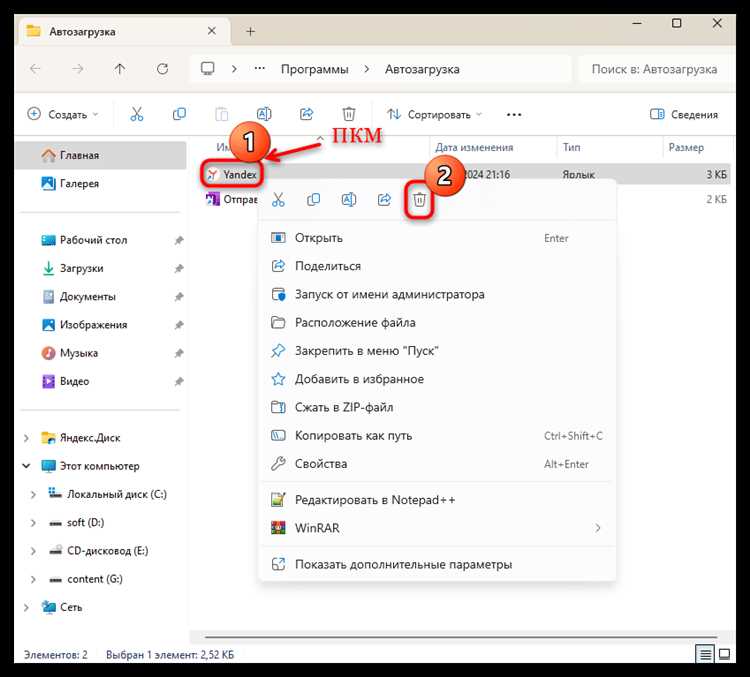This screenshot has height=677, width=750.
Task: Click the Cut scissors icon in context menu
Action: (x=278, y=200)
